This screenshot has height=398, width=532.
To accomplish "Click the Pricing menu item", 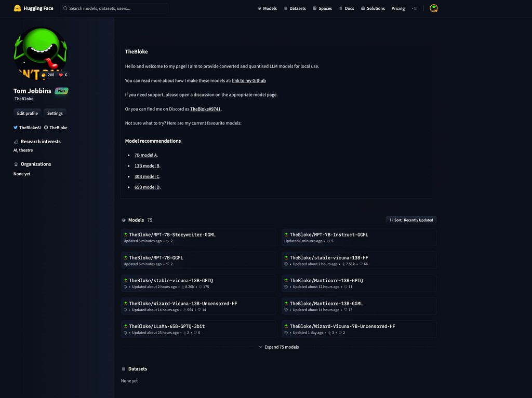I will [397, 8].
